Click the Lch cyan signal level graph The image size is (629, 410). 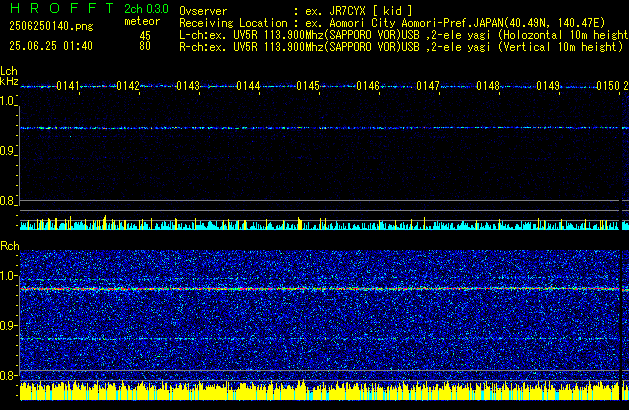[320, 224]
